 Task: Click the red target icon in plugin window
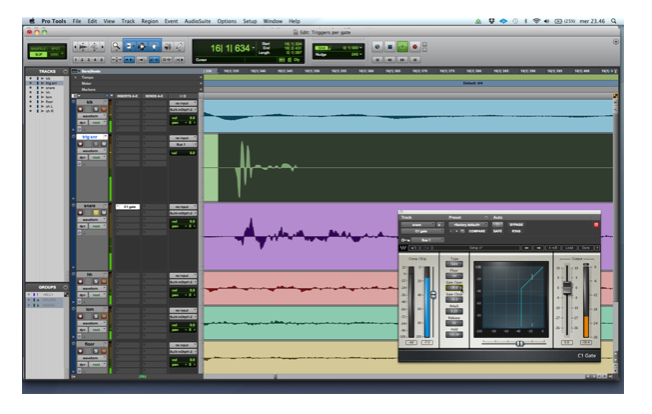(x=595, y=224)
